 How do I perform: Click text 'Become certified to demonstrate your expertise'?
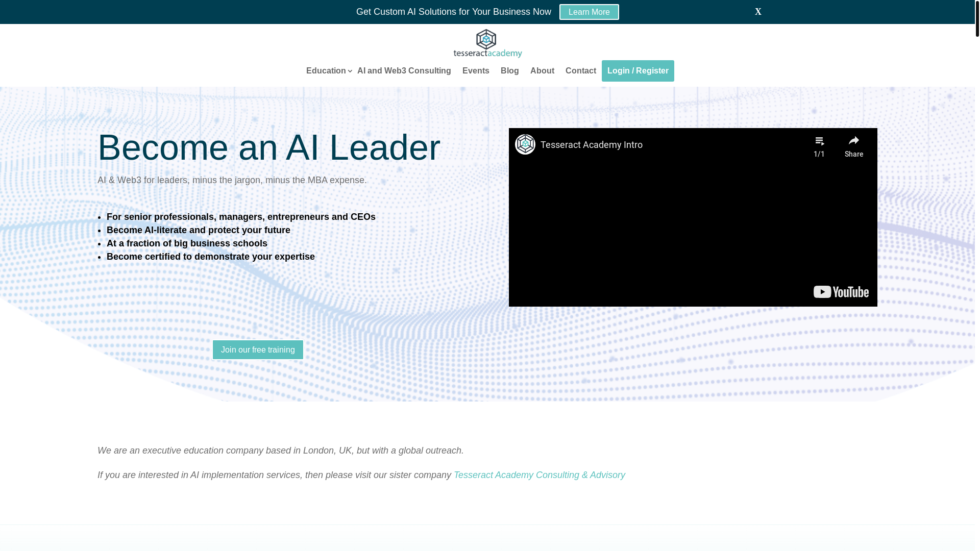click(210, 257)
